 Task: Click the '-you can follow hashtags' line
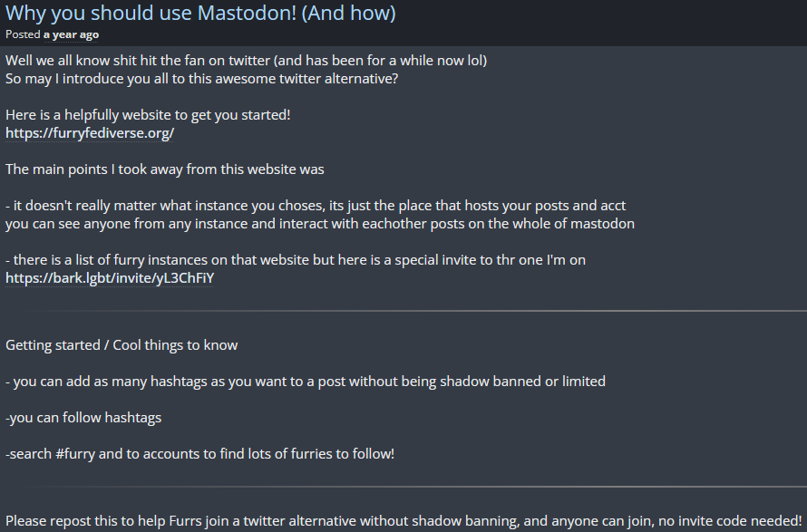pyautogui.click(x=83, y=418)
